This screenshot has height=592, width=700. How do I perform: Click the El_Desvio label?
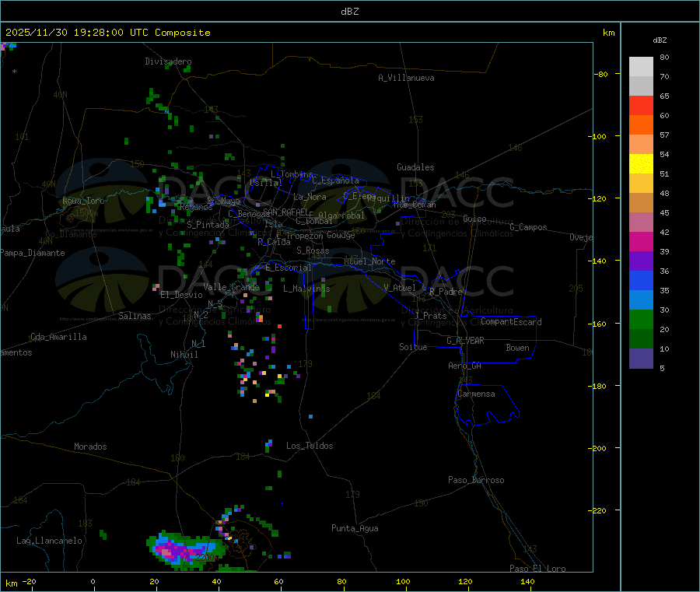(182, 295)
